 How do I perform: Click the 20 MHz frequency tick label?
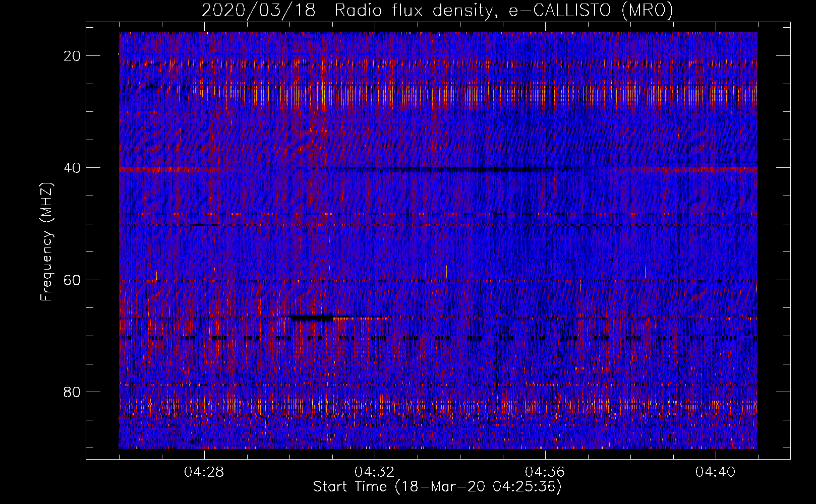coord(73,56)
